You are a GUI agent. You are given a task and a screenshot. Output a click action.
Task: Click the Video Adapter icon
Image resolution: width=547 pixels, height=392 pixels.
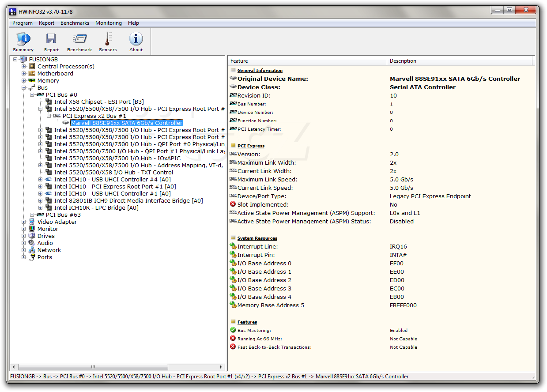click(32, 222)
